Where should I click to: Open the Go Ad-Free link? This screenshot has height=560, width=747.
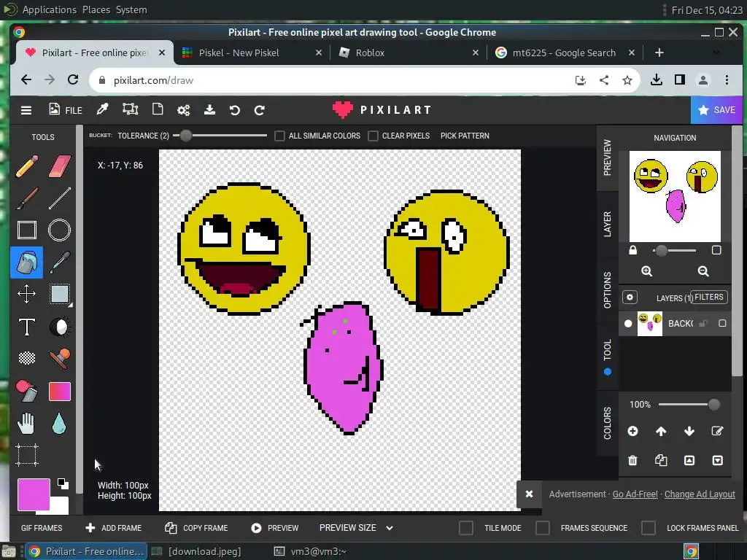click(635, 494)
